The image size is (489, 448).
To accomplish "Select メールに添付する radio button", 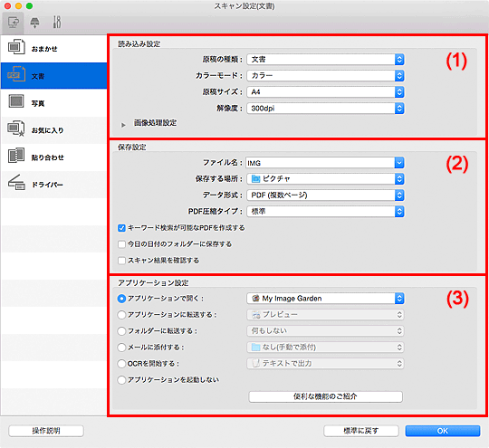I will pos(121,348).
